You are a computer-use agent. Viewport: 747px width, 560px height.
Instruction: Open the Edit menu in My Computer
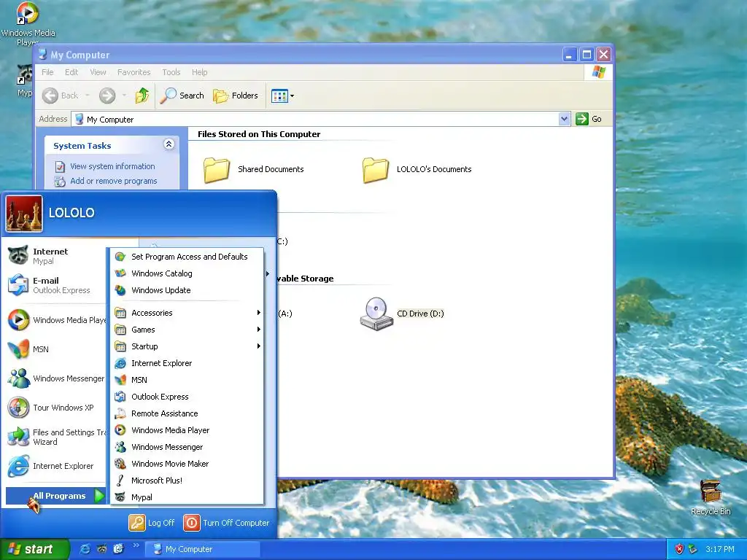coord(71,72)
